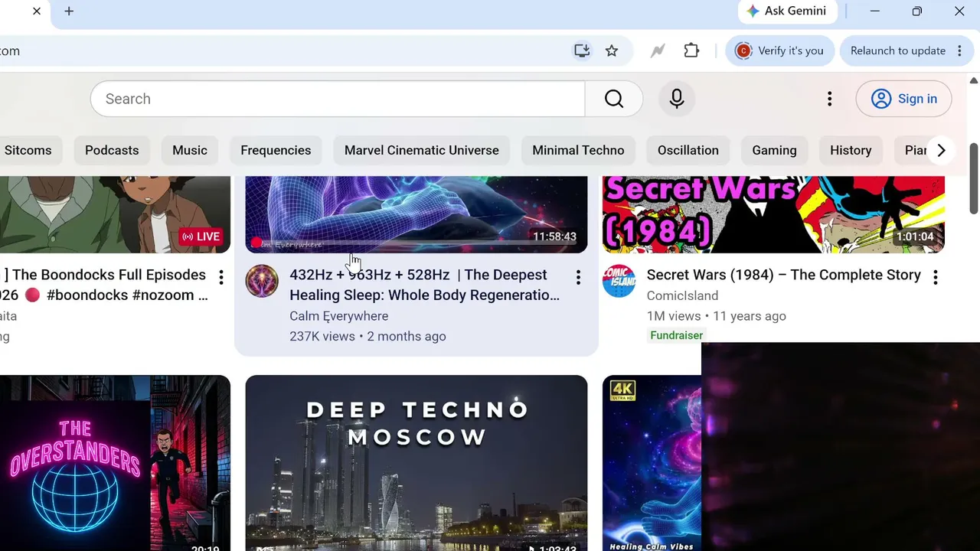Select the Sitcoms filter chip
The height and width of the screenshot is (551, 980).
28,150
